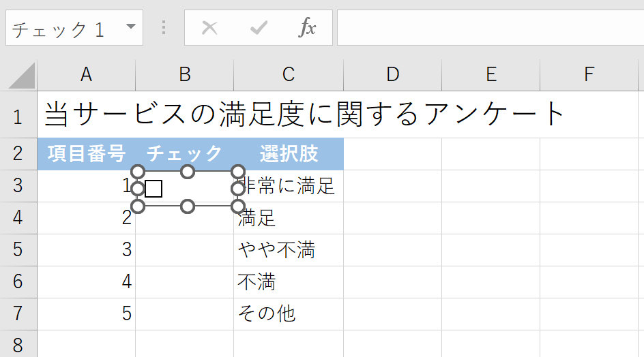Click the Enter checkmark icon in formula bar
Screen dimensions: 644x357
(259, 28)
